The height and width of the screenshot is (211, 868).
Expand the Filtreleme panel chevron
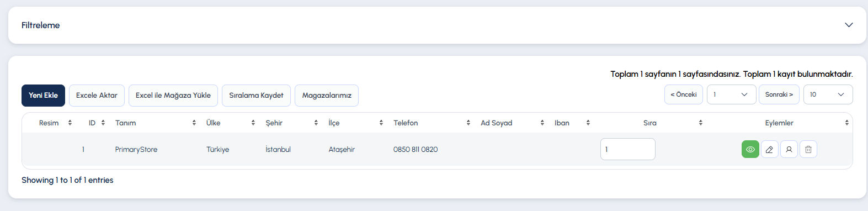coord(849,25)
